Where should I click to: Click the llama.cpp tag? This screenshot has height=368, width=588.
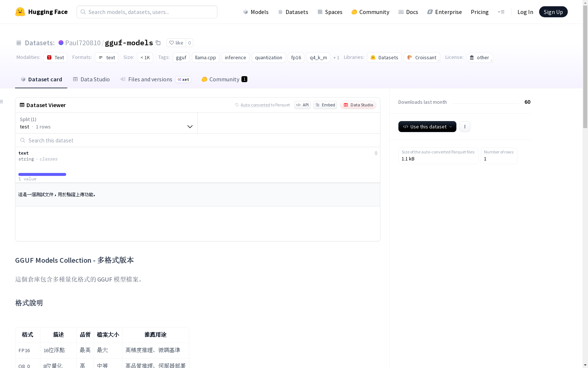coord(205,57)
